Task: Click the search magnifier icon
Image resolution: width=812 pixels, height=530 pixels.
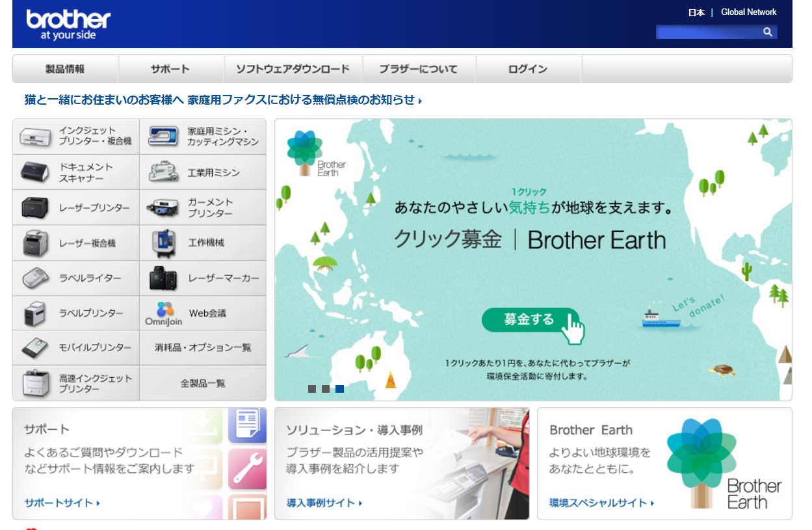Action: 768,32
